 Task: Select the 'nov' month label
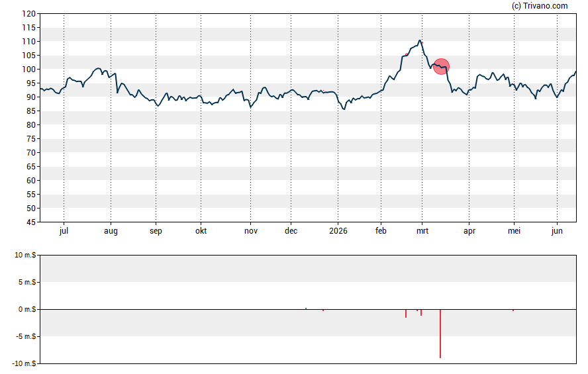pos(251,231)
